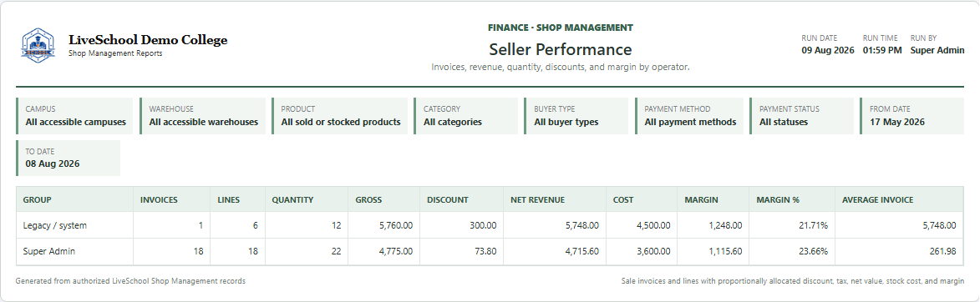Click the Seller Performance heading
This screenshot has height=302, width=980.
560,49
